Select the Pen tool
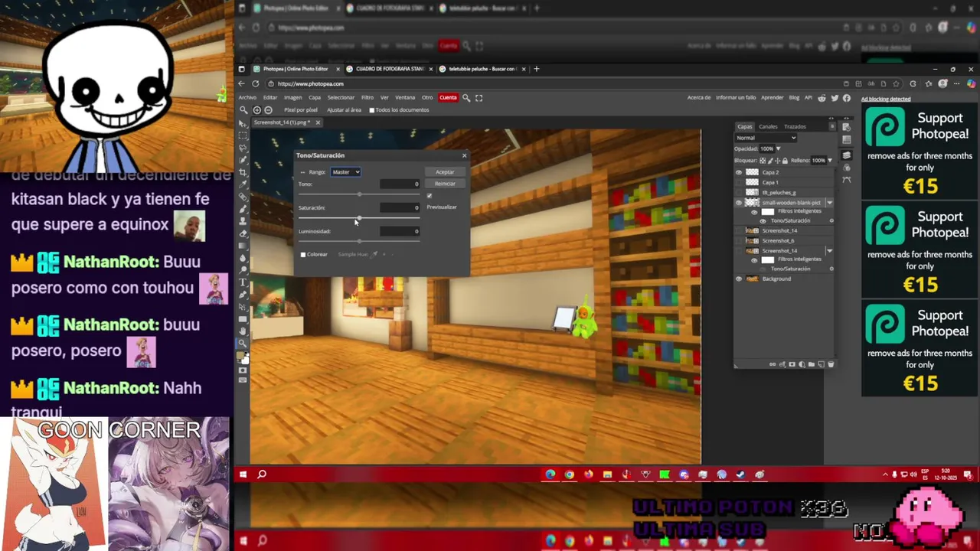 (x=243, y=294)
